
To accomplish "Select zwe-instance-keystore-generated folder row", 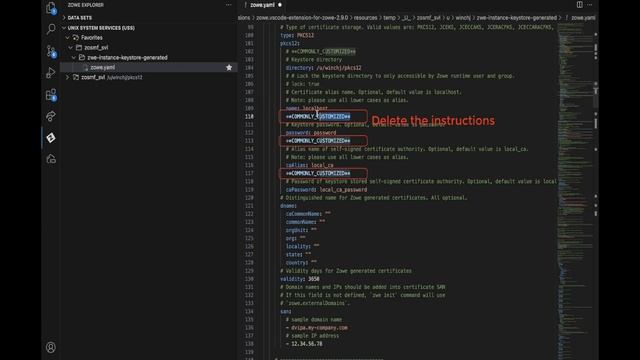I will (x=149, y=58).
